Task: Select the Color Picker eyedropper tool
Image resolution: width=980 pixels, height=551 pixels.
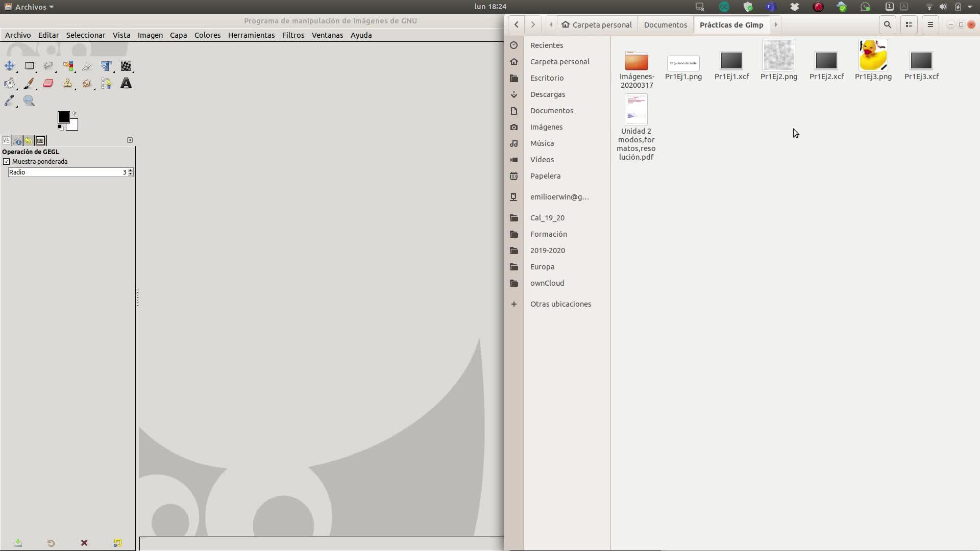Action: (9, 101)
